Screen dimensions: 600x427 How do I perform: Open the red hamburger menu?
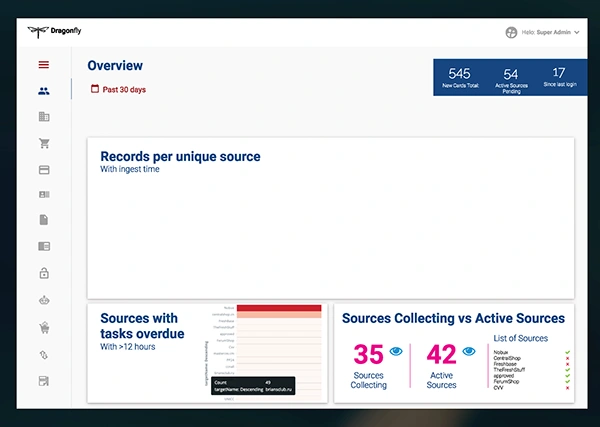click(44, 65)
